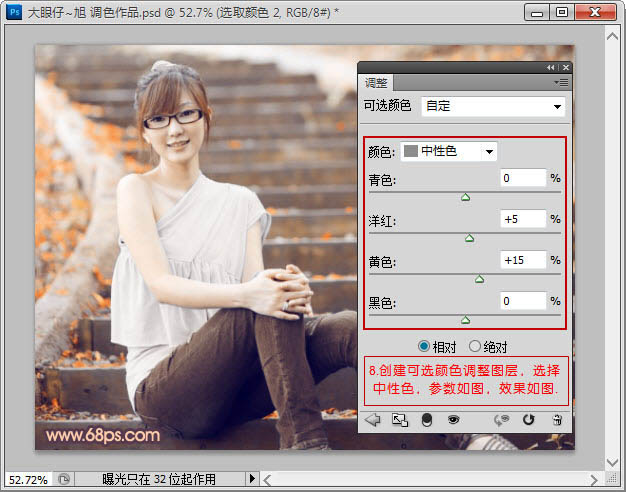Expand the status bar info arrow

(x=250, y=480)
